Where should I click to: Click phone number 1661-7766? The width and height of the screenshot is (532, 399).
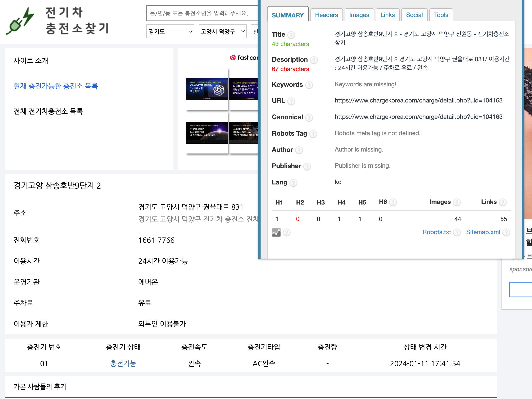[156, 240]
